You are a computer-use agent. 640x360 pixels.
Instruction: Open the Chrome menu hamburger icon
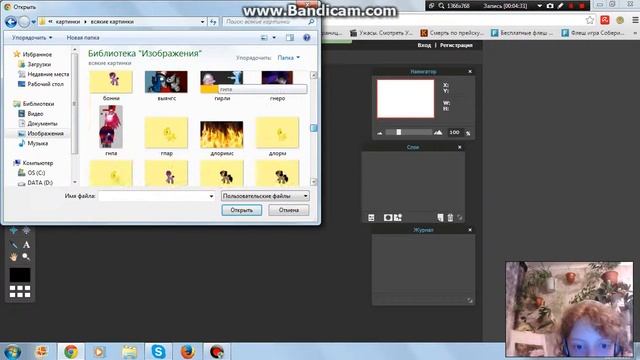[x=635, y=20]
